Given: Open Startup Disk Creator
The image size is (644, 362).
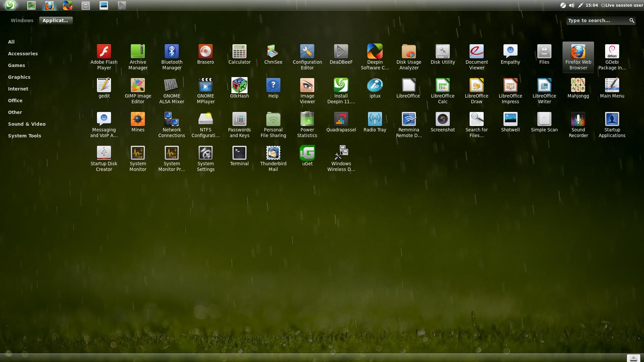Looking at the screenshot, I should 104,159.
